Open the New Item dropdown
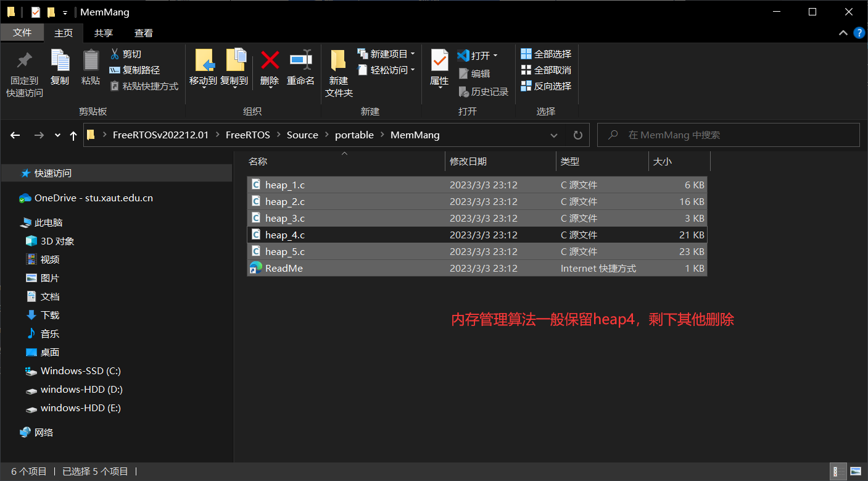Screen dimensions: 868x481 (386, 54)
